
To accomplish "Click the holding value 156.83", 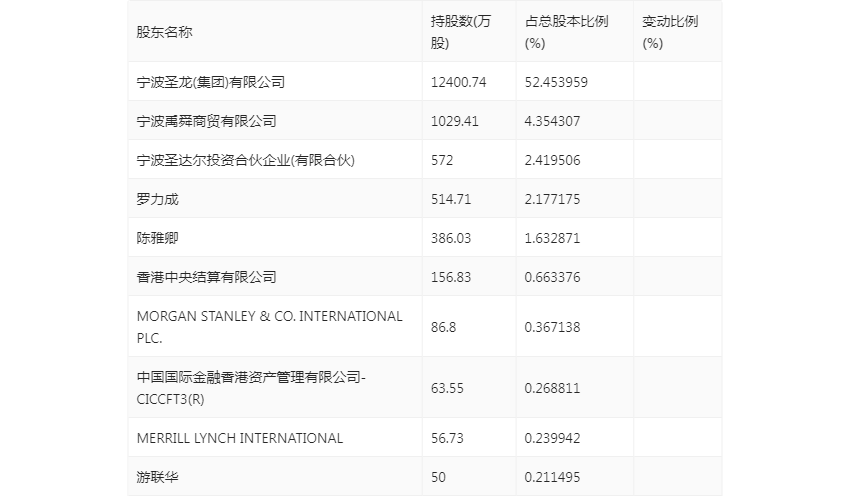I will click(x=451, y=277).
